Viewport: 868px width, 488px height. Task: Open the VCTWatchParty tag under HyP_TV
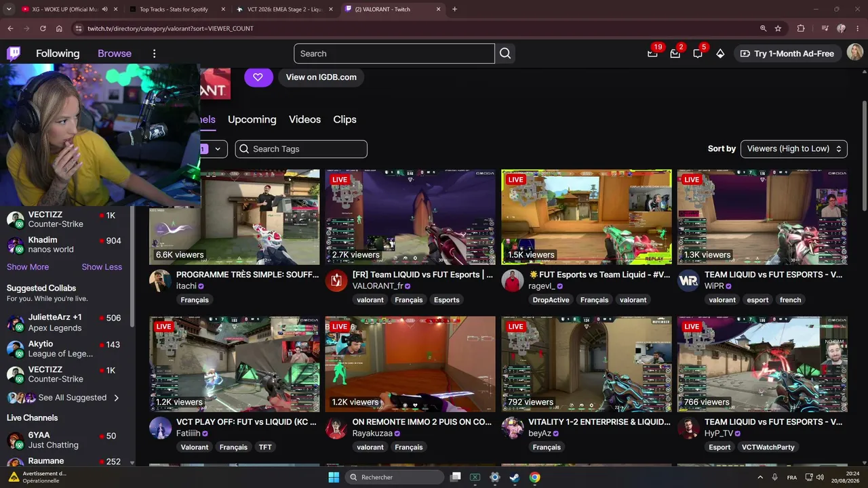[768, 447]
